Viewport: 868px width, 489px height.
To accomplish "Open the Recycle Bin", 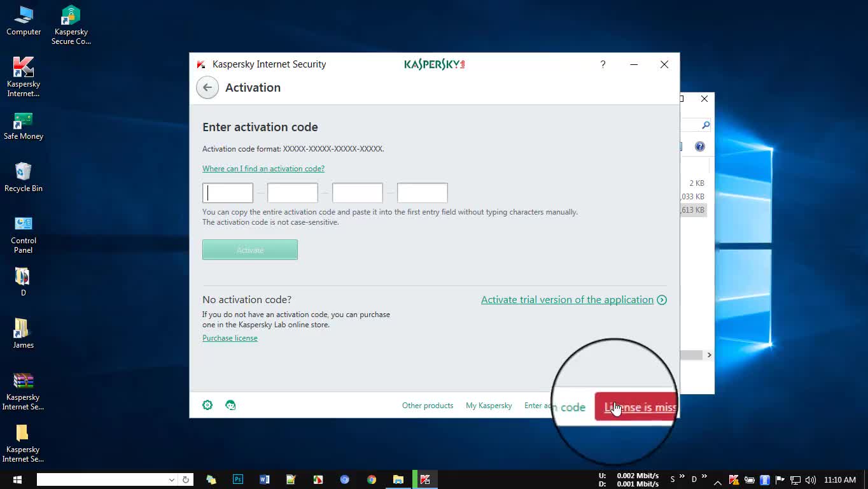I will tap(24, 177).
